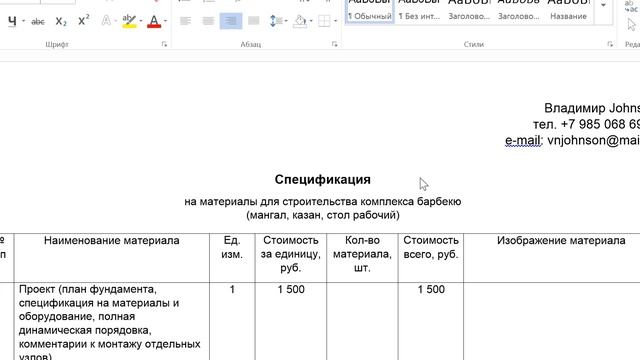Viewport: 640px width, 360px height.
Task: Align text to the left
Action: tap(185, 21)
